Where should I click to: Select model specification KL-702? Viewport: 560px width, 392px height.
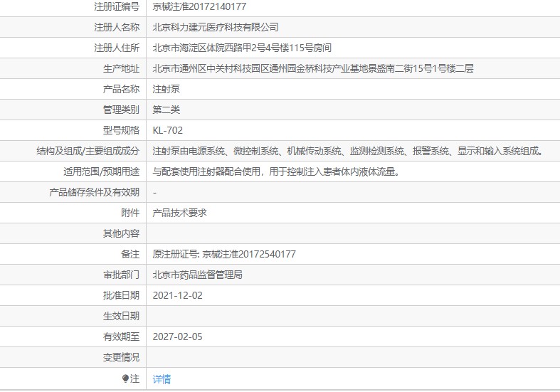(x=167, y=130)
